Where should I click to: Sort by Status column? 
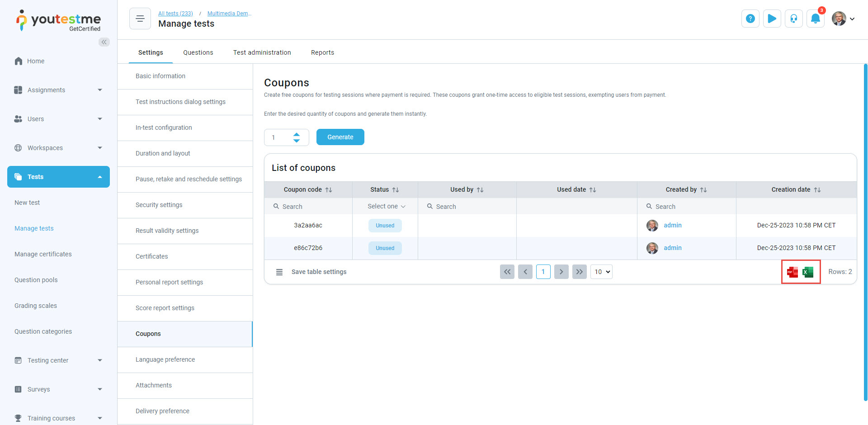tap(396, 190)
